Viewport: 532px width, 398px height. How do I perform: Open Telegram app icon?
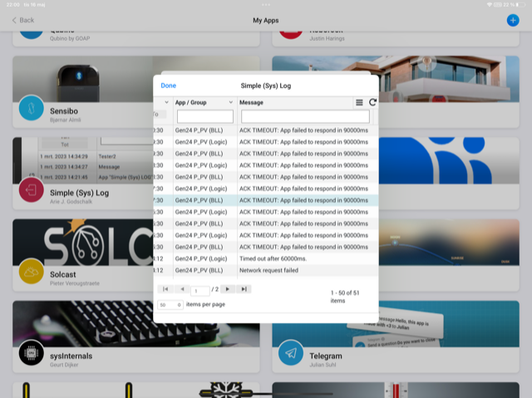(291, 353)
